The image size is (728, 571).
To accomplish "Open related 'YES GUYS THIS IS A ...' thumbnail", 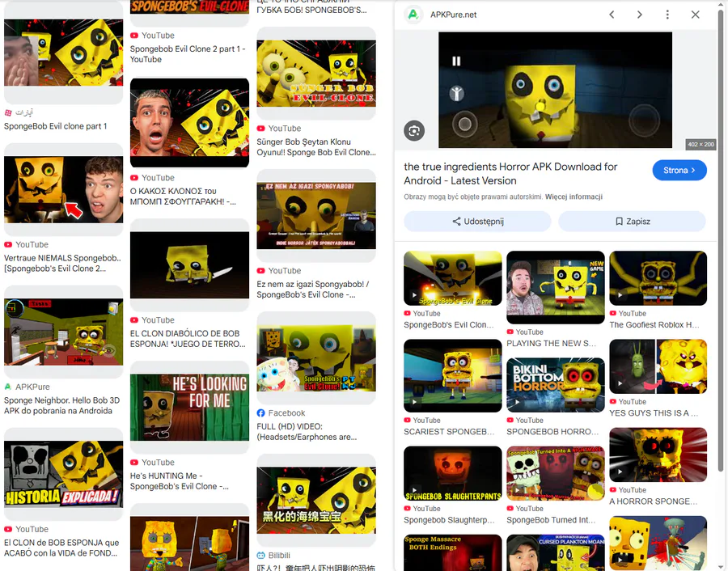I will coord(658,366).
